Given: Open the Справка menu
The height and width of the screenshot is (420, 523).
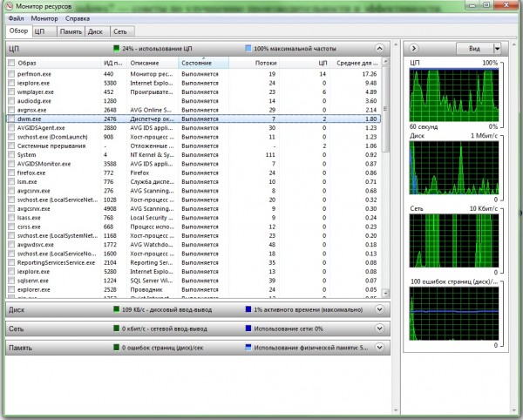Looking at the screenshot, I should (78, 18).
